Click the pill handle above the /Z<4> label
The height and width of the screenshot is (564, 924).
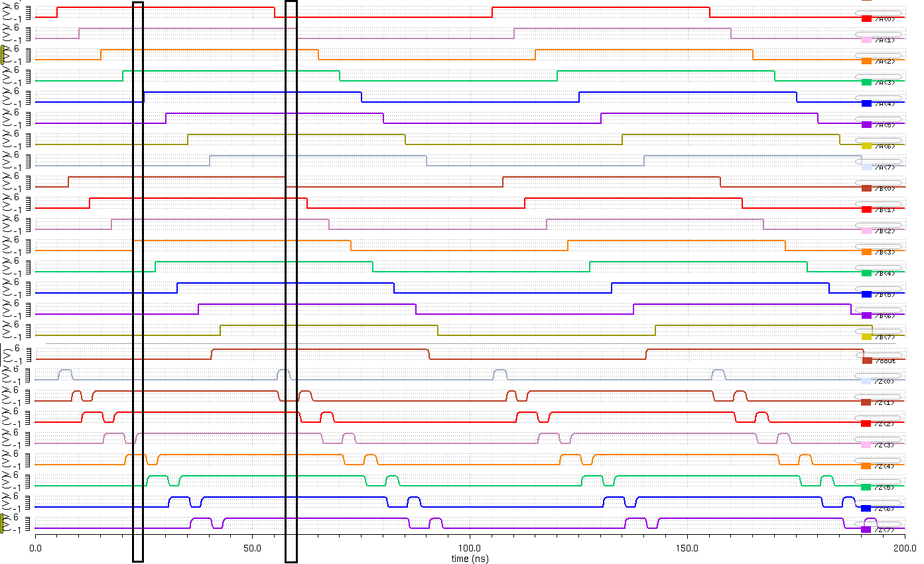[878, 461]
